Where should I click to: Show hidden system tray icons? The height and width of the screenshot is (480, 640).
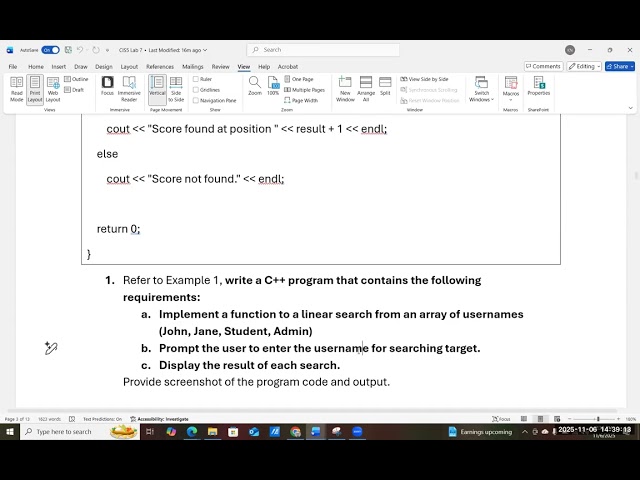pyautogui.click(x=524, y=431)
